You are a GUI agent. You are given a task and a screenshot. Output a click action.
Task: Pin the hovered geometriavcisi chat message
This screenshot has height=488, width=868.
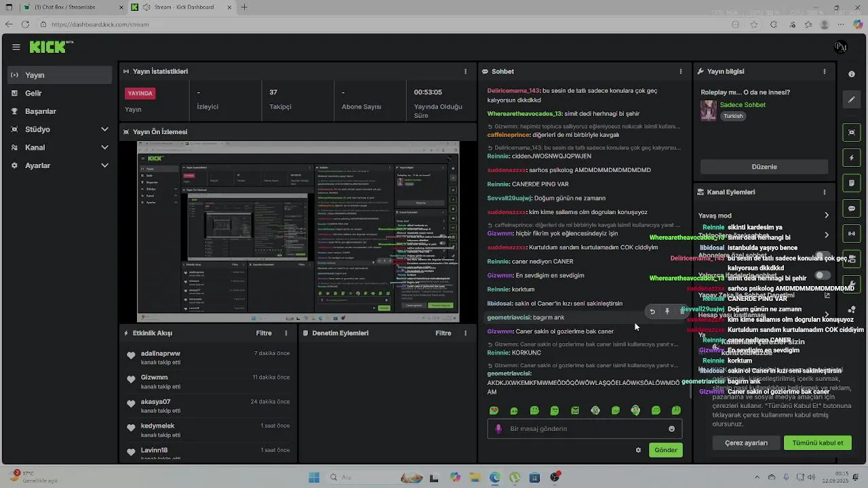(x=667, y=312)
